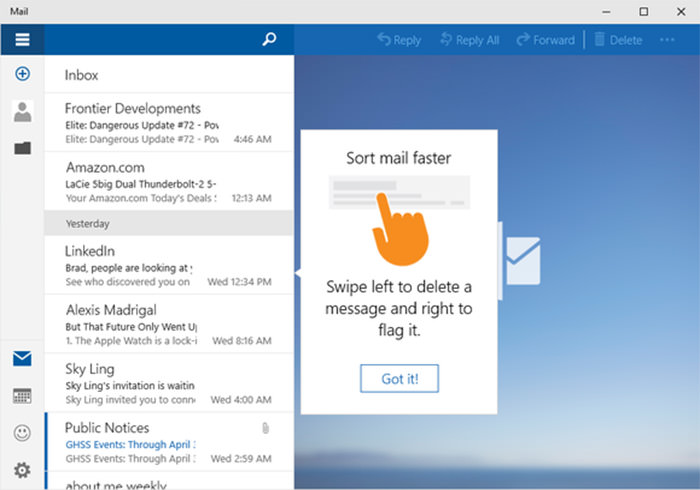
Task: Expand the more options ellipsis menu
Action: coord(667,40)
